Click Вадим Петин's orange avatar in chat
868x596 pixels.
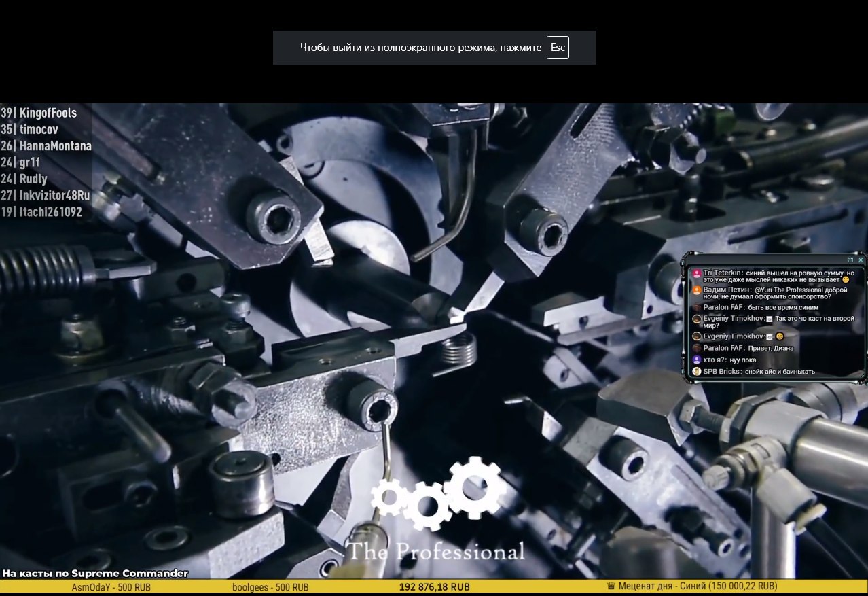point(696,290)
